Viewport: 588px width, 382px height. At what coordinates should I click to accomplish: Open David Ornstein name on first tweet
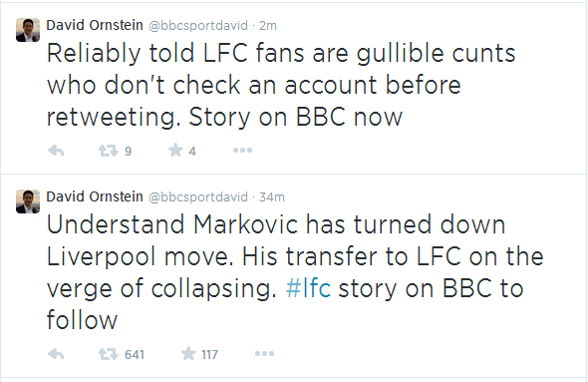[95, 25]
